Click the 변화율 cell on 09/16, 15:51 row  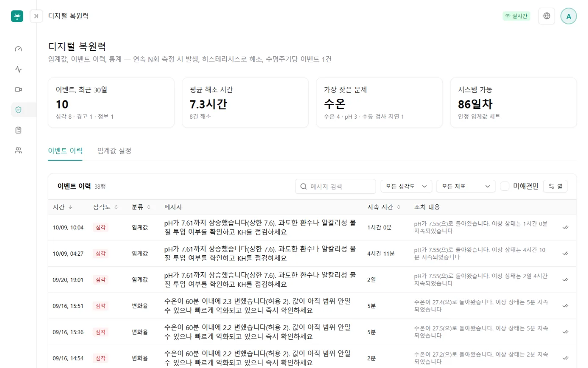[x=140, y=306]
